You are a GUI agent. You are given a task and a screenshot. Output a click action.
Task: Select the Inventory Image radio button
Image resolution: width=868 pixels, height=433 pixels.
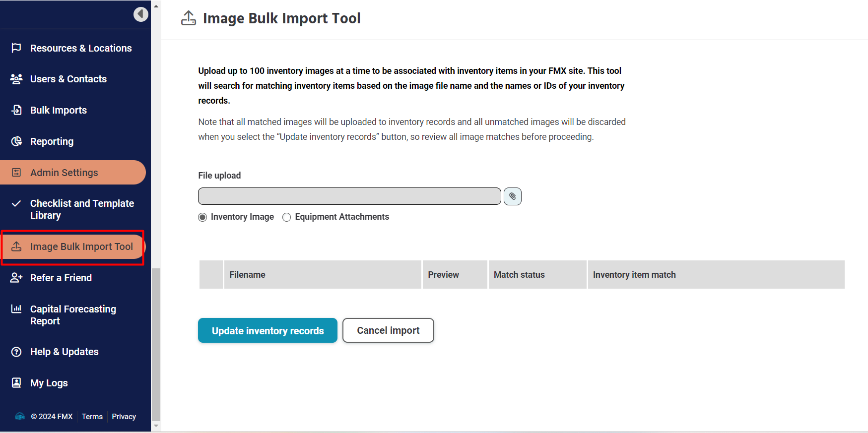pyautogui.click(x=202, y=217)
